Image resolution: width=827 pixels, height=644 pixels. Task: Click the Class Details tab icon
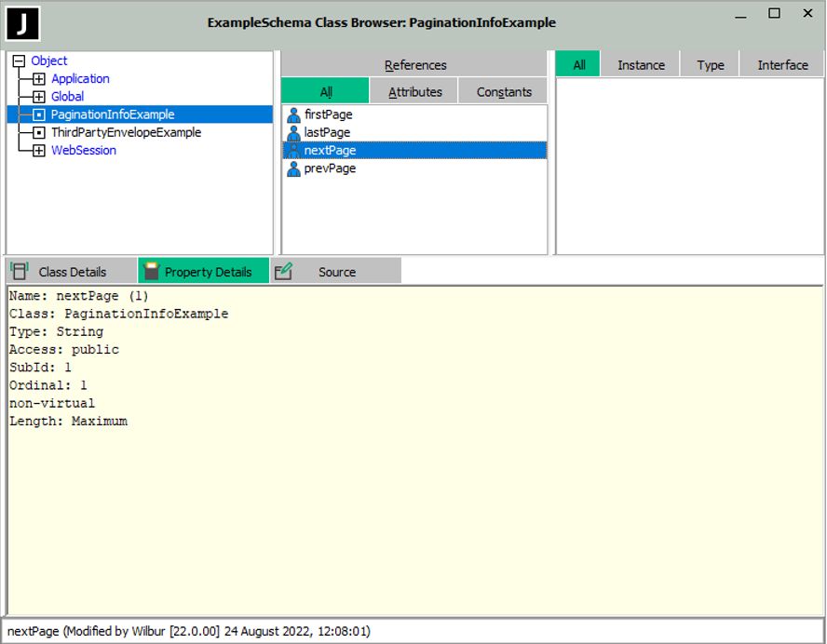(x=19, y=271)
